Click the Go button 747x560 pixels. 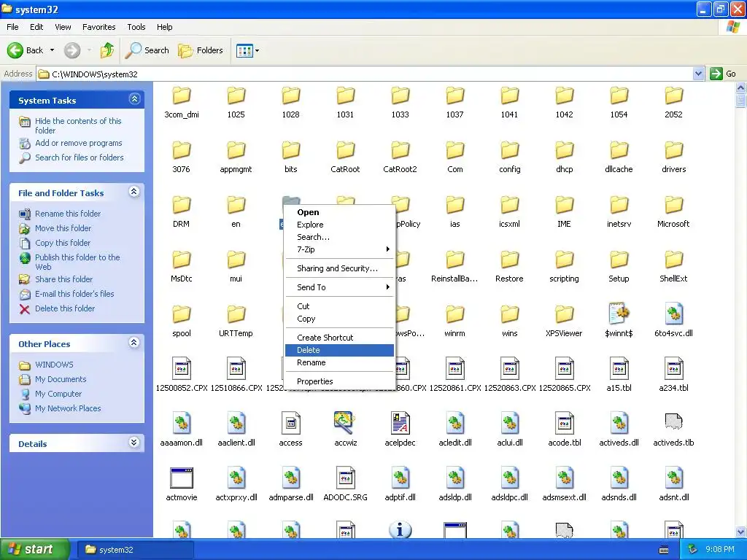(724, 74)
